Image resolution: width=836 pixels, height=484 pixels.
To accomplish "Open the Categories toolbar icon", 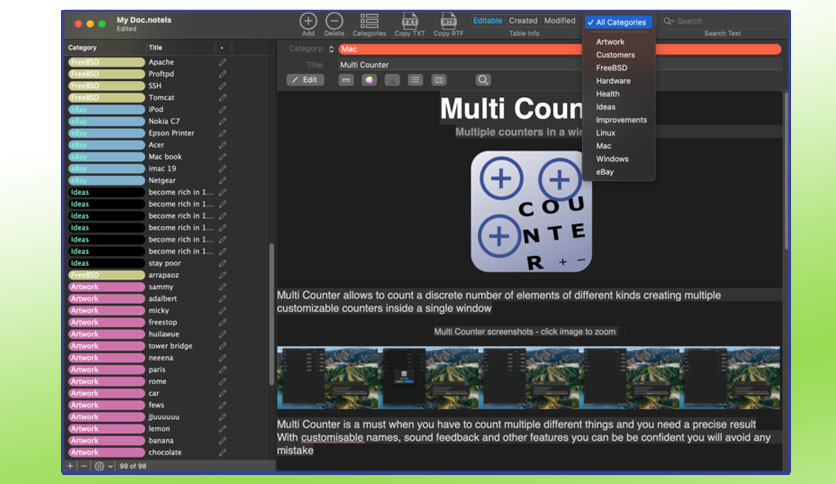I will click(x=369, y=21).
